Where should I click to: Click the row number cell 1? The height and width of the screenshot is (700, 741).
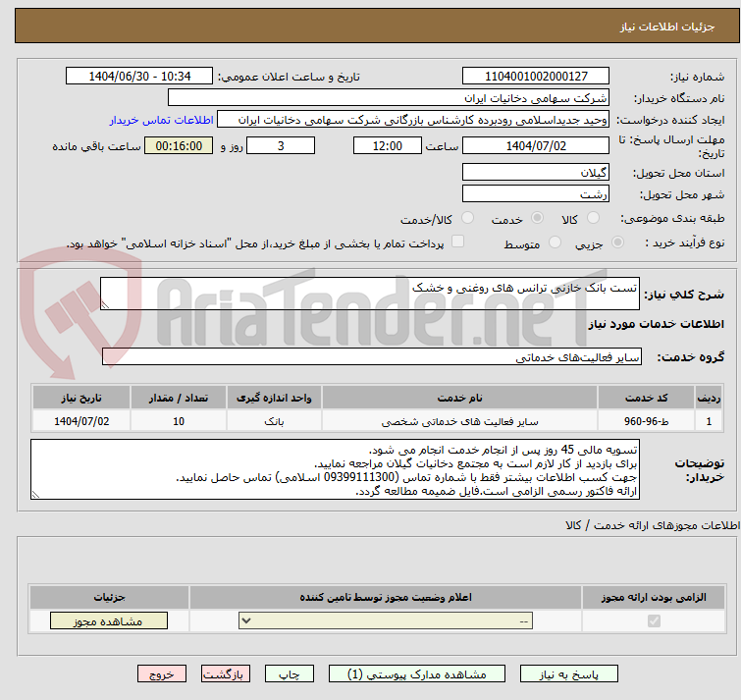point(709,421)
